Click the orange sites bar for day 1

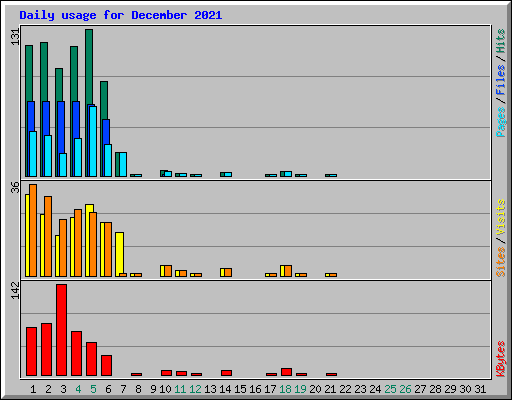tap(33, 230)
